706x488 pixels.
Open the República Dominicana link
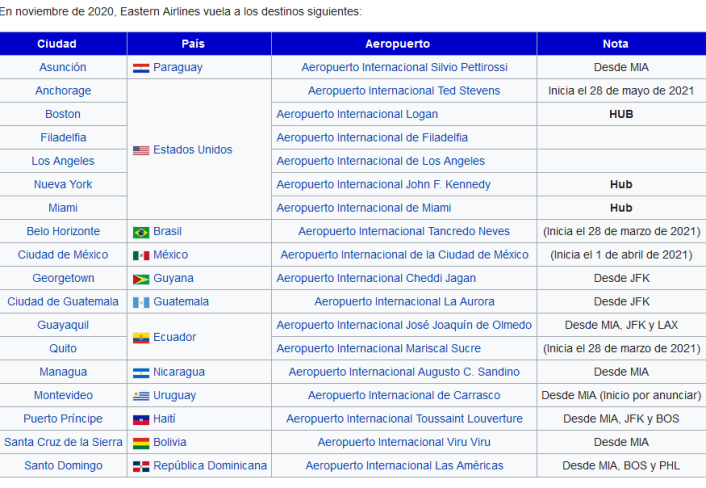[x=210, y=466]
